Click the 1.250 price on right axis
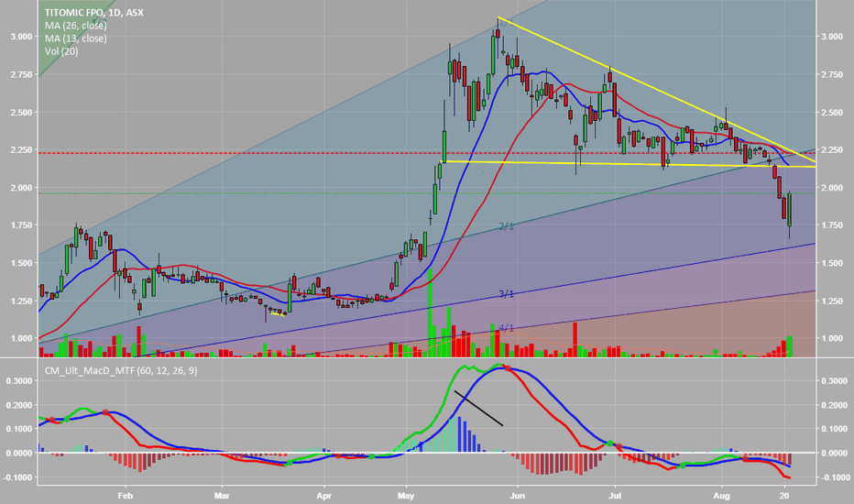Screen dimensions: 854x504 tap(832, 301)
